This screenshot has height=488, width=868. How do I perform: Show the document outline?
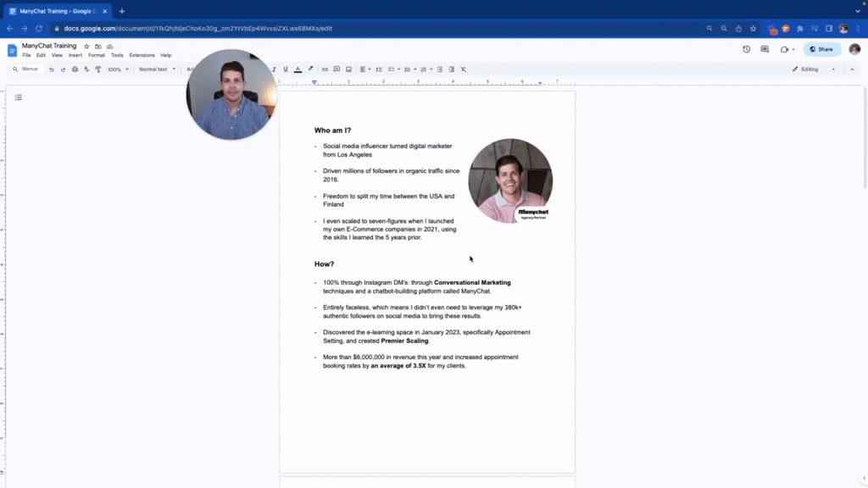pos(19,97)
